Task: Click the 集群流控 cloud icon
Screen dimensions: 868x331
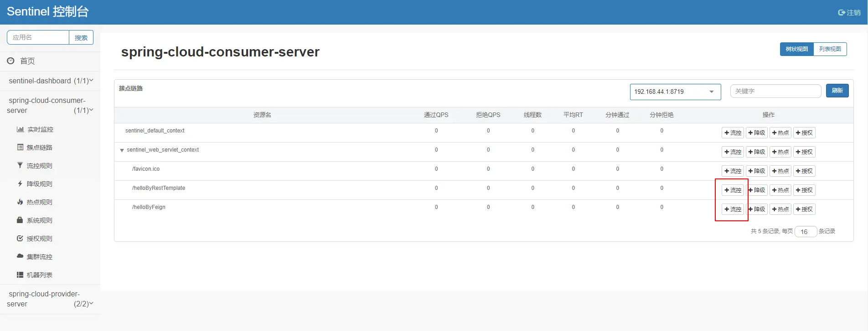Action: point(20,256)
